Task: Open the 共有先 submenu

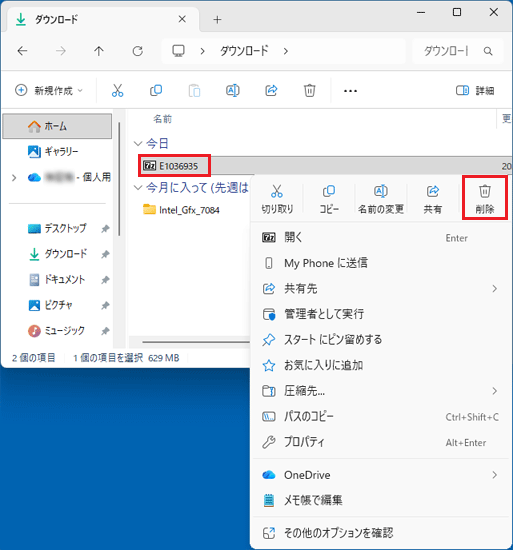Action: pyautogui.click(x=380, y=289)
